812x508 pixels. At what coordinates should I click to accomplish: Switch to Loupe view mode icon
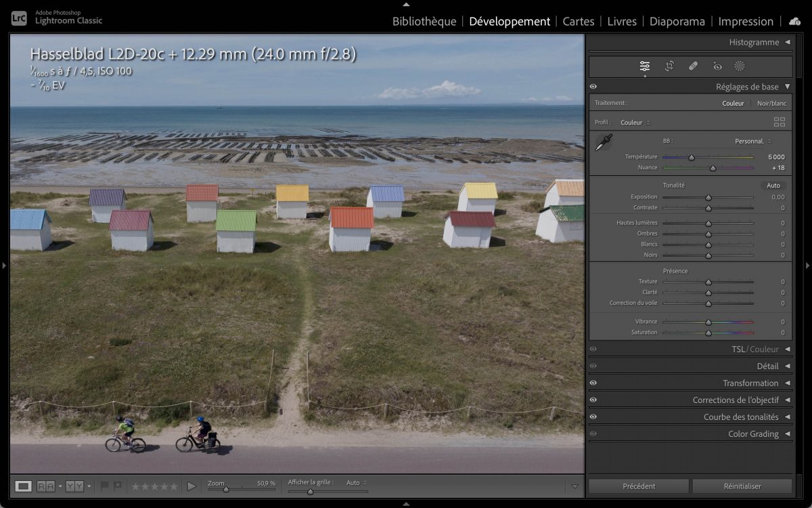pos(24,486)
